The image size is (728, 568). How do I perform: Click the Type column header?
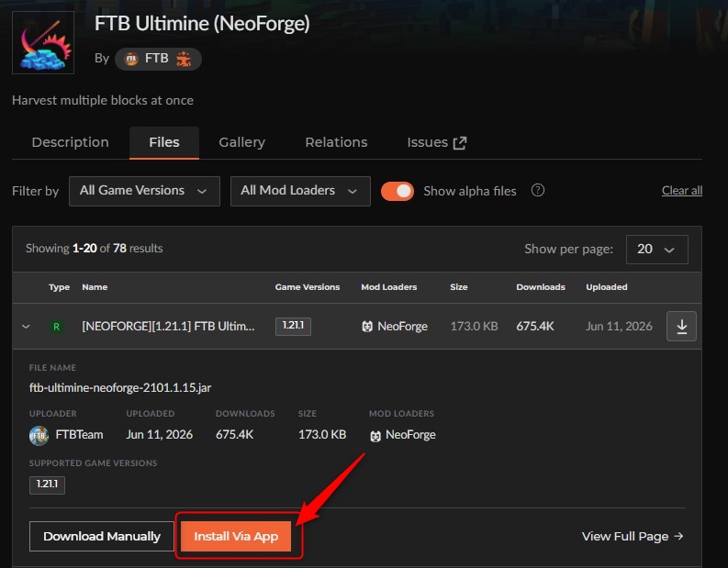click(59, 287)
